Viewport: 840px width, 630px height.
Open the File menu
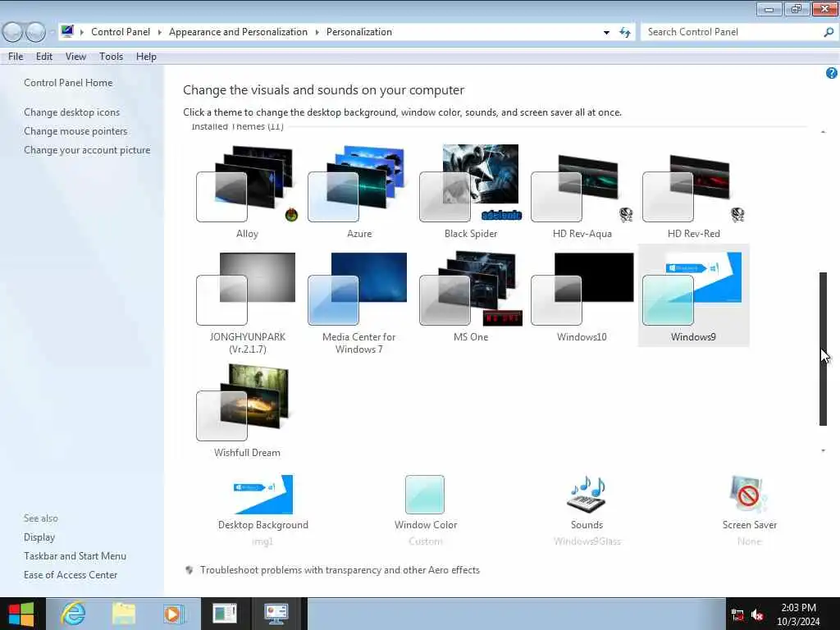(x=16, y=57)
